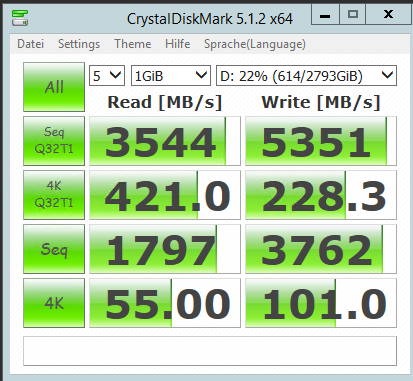Click the empty comment field at bottom
Screen dimensions: 413x381
(210, 351)
